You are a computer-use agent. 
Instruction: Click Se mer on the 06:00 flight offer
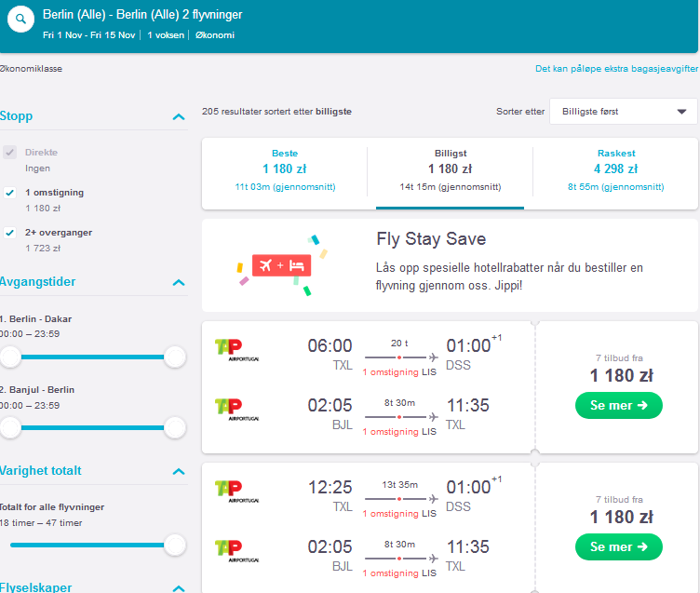(x=619, y=406)
